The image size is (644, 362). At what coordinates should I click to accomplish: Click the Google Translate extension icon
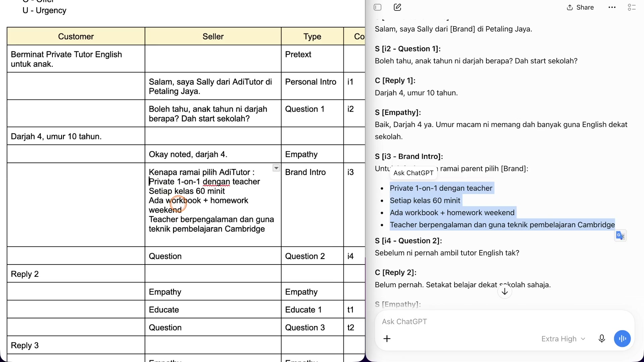coord(620,236)
